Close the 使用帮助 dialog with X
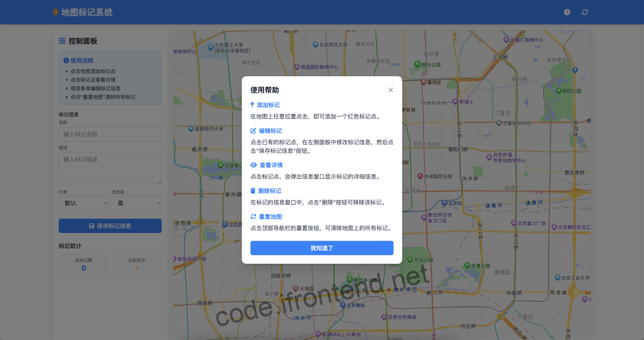 point(391,90)
